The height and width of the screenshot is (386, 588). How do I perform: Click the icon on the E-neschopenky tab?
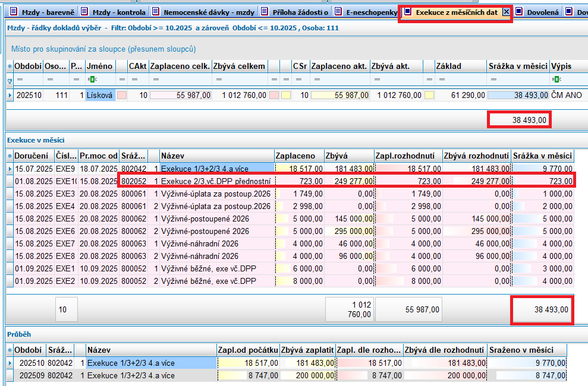(x=338, y=11)
